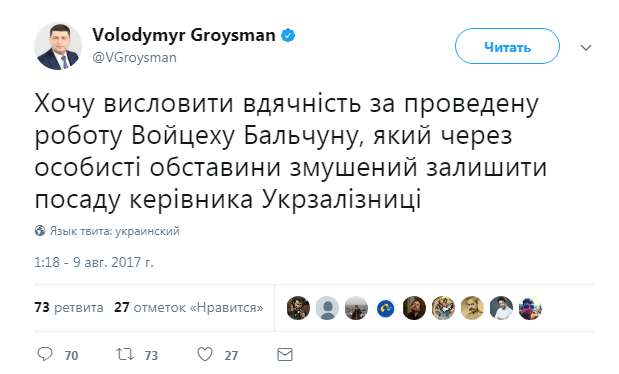Like the tweet with heart icon
Screen dimensions: 619x374
tap(205, 354)
